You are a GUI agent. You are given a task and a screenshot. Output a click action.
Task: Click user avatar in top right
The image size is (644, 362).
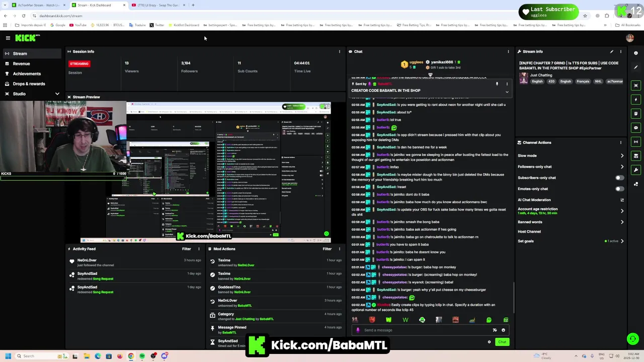click(x=629, y=38)
